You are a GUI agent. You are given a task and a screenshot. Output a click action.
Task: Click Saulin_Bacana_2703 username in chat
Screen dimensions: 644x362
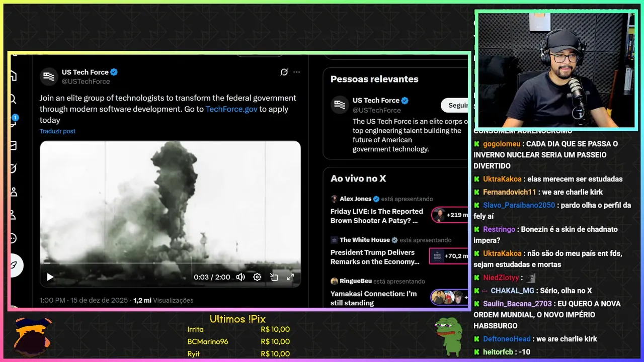click(x=517, y=304)
